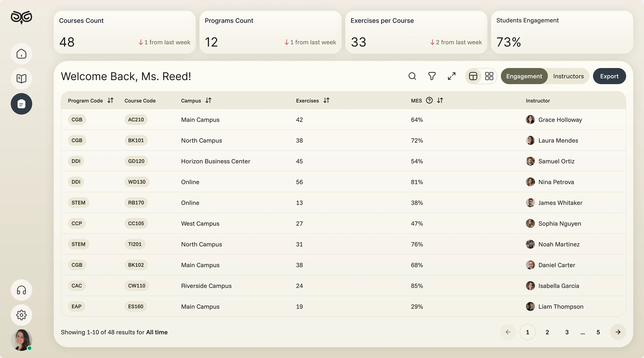Click instructor name Samuel Ortiz
This screenshot has width=644, height=358.
click(x=557, y=161)
